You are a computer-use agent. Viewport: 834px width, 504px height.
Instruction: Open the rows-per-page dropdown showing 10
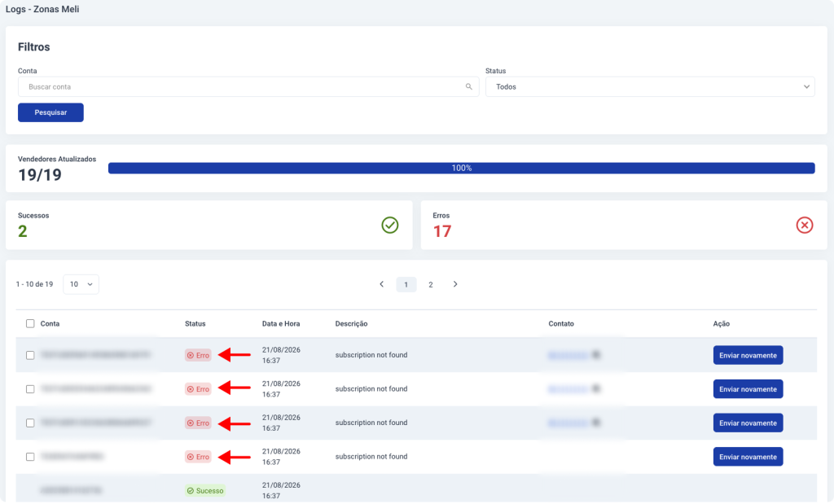coord(81,284)
